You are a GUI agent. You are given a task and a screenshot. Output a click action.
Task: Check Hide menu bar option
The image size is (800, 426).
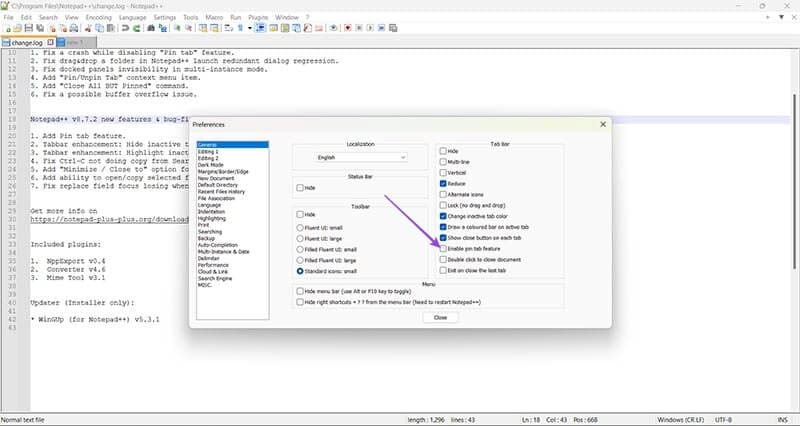(300, 291)
